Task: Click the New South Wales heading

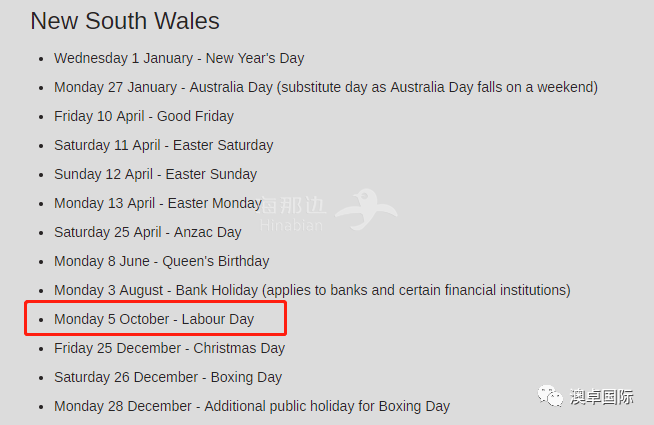Action: point(125,20)
